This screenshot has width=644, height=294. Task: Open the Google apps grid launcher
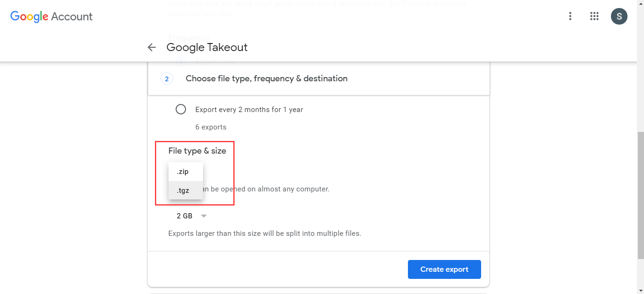click(x=594, y=17)
